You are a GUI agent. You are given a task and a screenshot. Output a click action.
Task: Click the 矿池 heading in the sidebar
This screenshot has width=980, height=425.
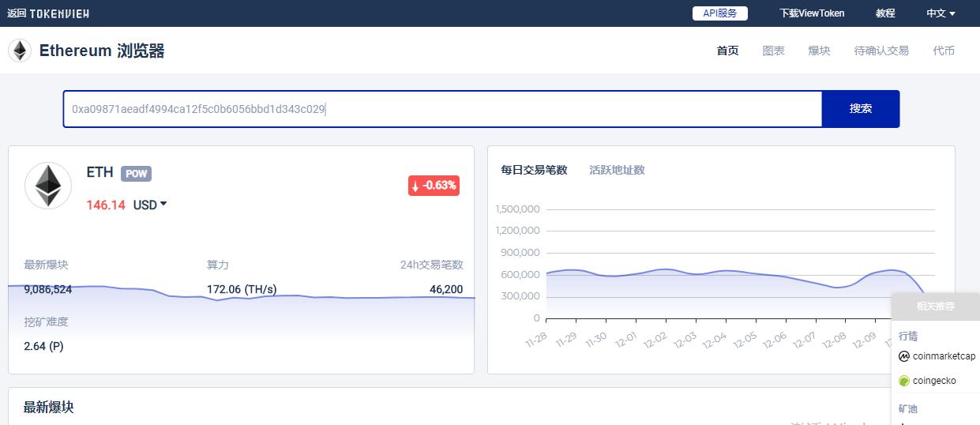point(908,408)
